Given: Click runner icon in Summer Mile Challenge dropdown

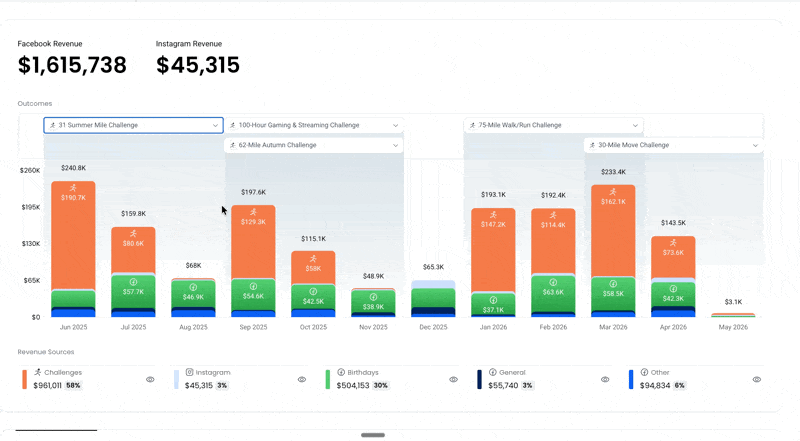Looking at the screenshot, I should tap(53, 125).
